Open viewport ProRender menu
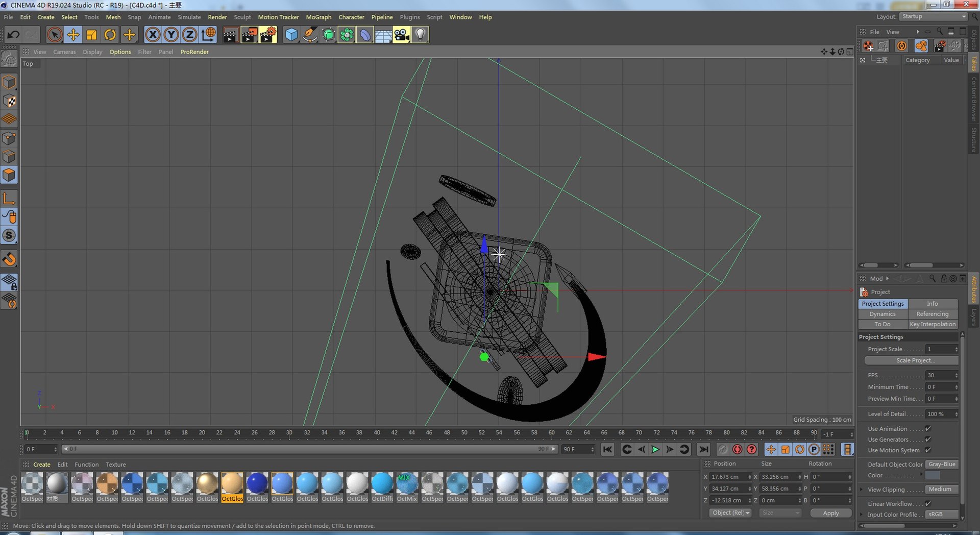The width and height of the screenshot is (980, 535). 194,52
